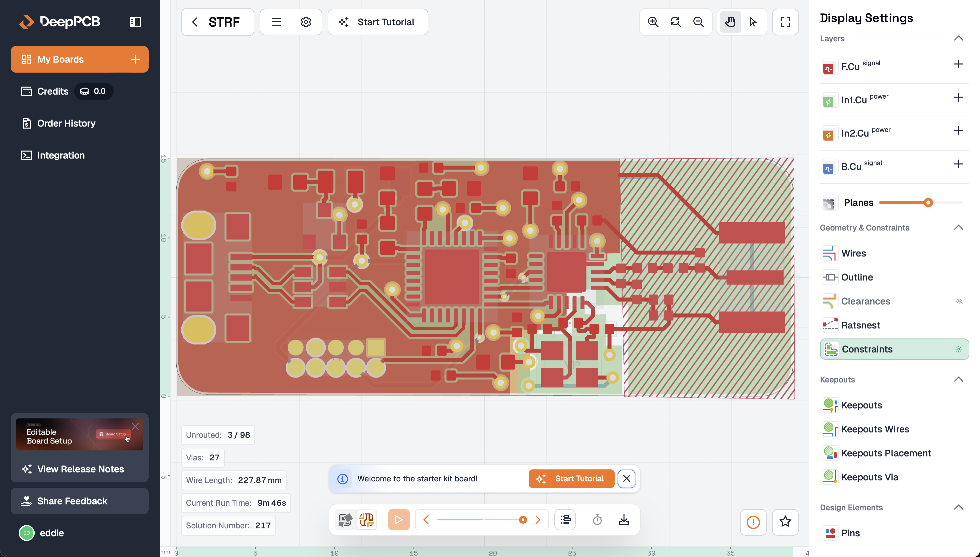Screen dimensions: 980x557
Task: Open the Order History menu item
Action: pyautogui.click(x=66, y=123)
